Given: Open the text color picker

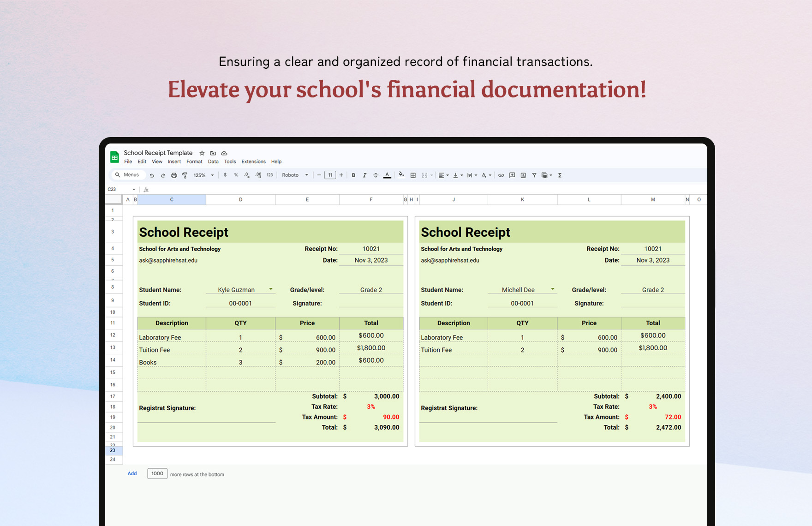Looking at the screenshot, I should click(388, 175).
